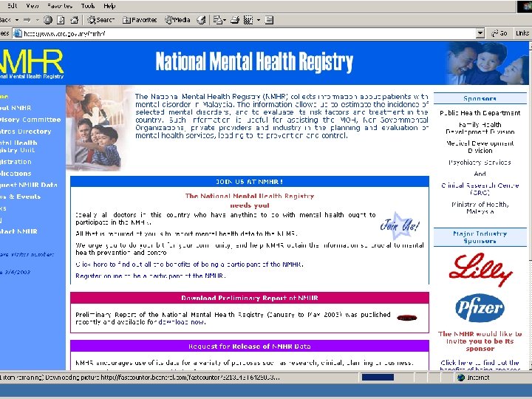The image size is (532, 399).
Task: Click the vertical scrollbar of the page
Action: 530,205
